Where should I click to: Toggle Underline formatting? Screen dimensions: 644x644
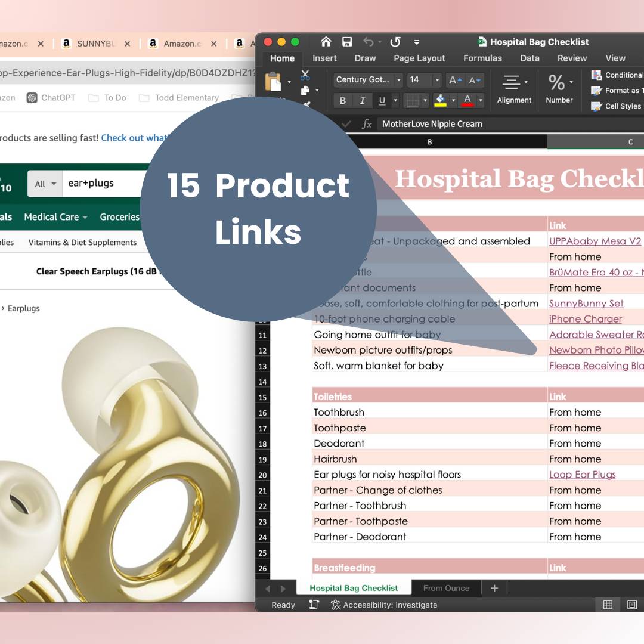pos(382,100)
